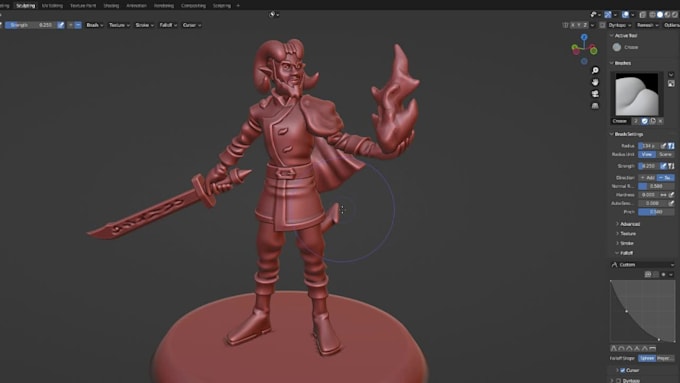Open the header Stroke dropdown
The image size is (680, 383).
point(144,25)
